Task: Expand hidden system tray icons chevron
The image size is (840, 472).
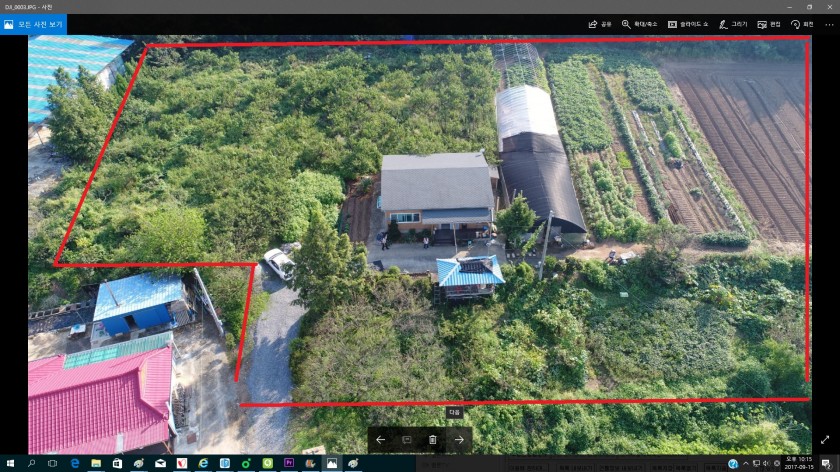Action: point(745,464)
